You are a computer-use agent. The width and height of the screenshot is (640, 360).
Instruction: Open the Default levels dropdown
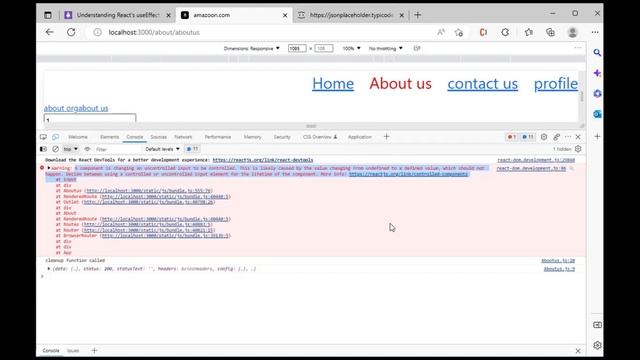(162, 149)
